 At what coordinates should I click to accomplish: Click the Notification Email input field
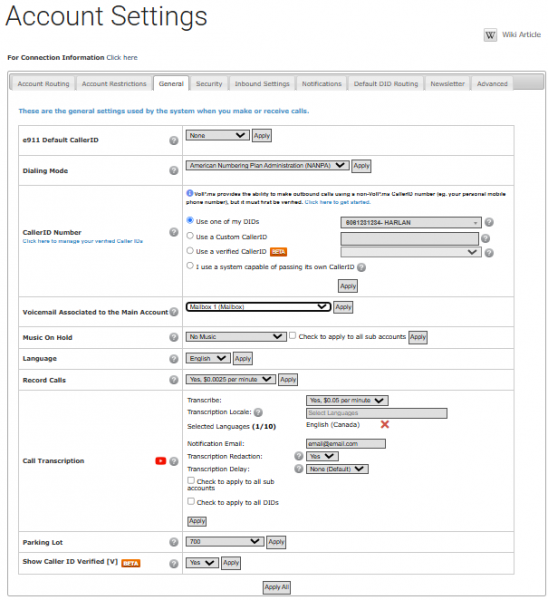[x=346, y=443]
